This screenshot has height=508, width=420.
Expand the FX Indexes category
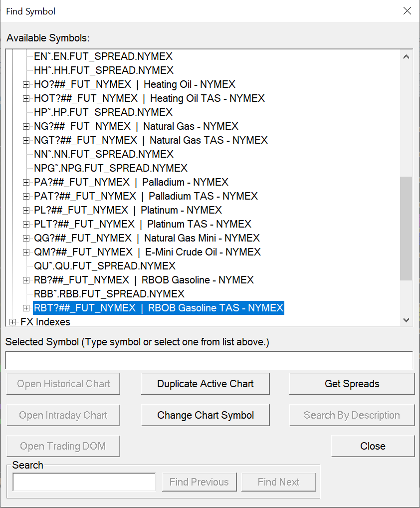coord(13,322)
